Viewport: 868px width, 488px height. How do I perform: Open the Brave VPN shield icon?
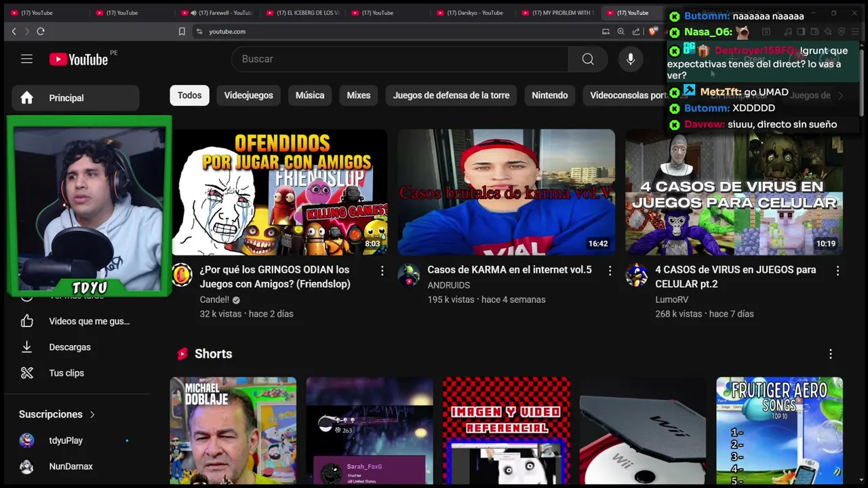point(842,31)
